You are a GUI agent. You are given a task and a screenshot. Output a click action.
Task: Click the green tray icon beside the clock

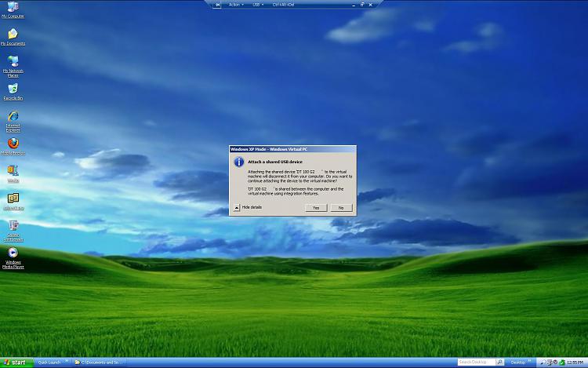[562, 363]
